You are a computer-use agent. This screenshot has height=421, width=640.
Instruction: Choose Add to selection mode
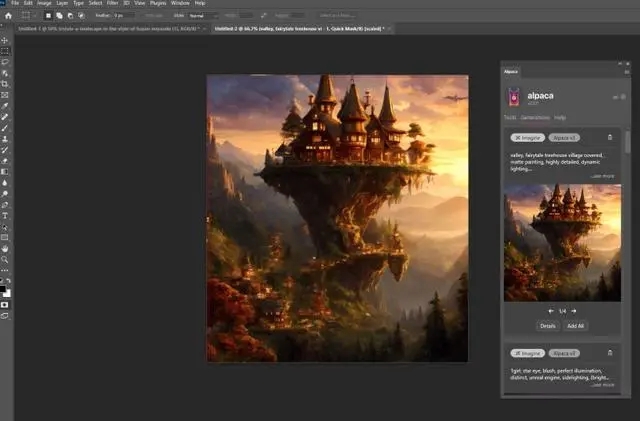(59, 16)
